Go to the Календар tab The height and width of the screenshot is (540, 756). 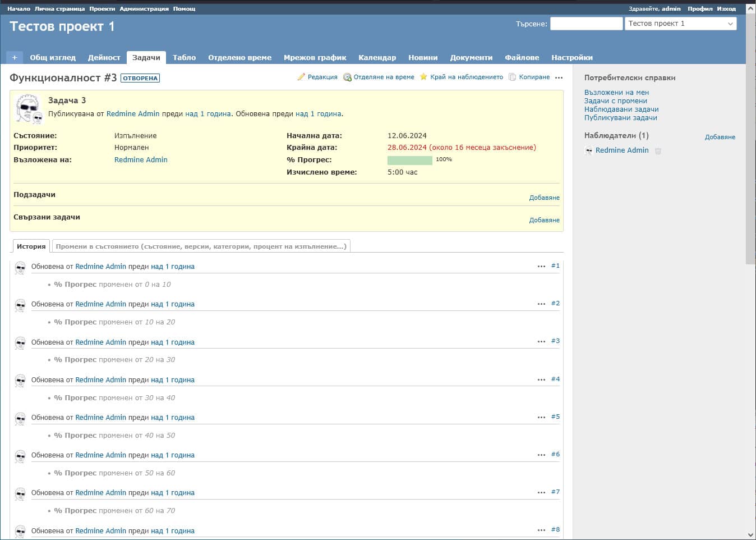pos(377,57)
